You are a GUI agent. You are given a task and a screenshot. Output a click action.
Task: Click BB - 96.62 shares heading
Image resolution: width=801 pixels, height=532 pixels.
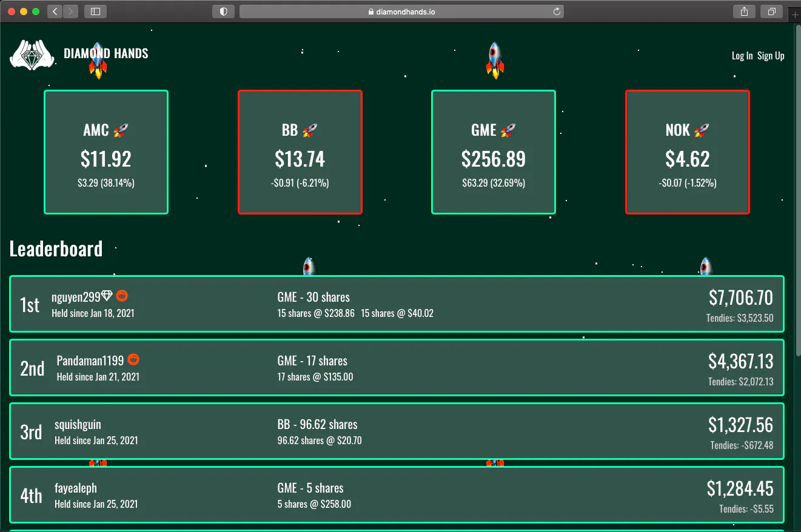pos(317,424)
